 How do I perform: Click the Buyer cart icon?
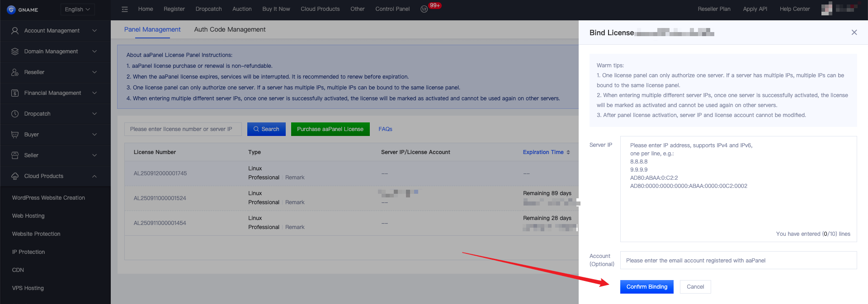click(x=15, y=135)
